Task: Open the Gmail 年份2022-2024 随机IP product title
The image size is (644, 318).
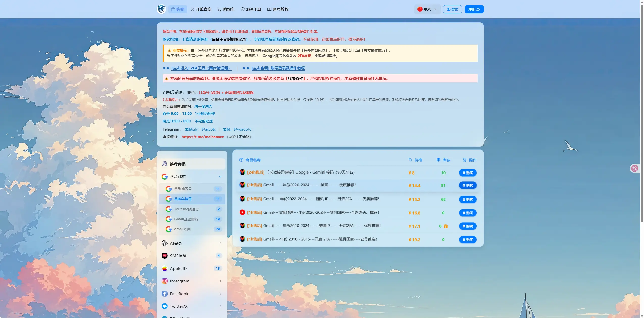Action: coord(313,199)
